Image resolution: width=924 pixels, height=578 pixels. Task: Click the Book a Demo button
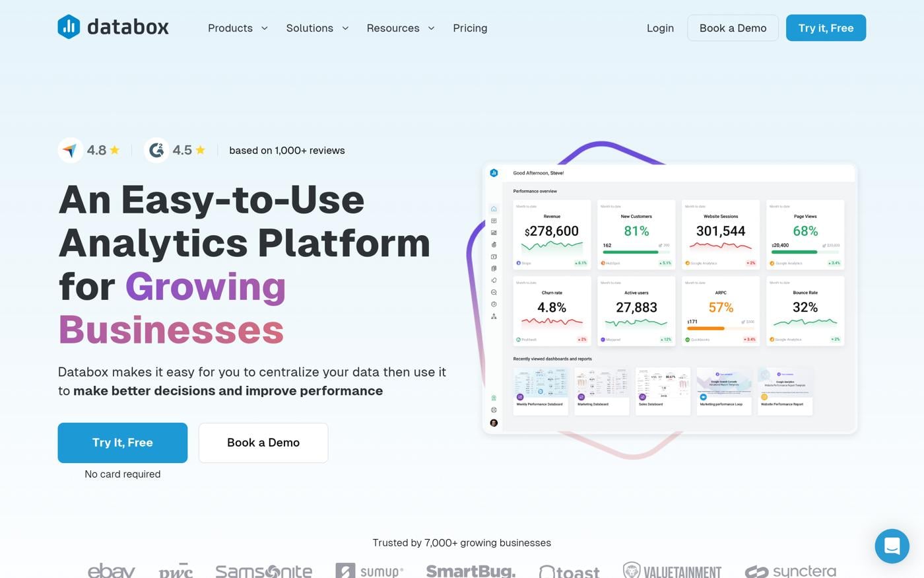coord(263,443)
